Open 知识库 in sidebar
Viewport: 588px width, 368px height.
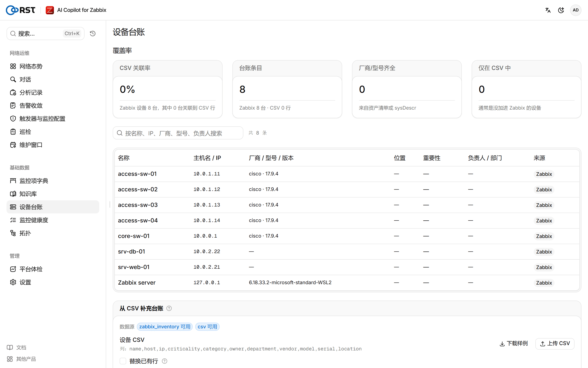pyautogui.click(x=53, y=194)
